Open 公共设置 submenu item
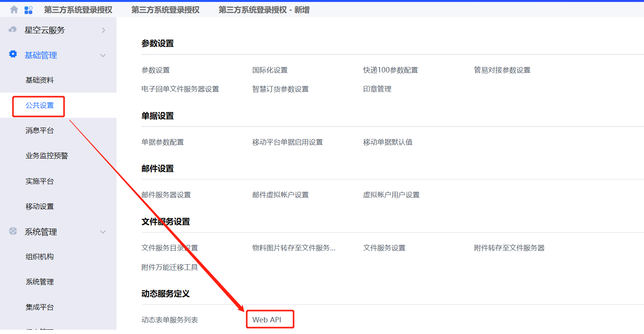 click(39, 105)
